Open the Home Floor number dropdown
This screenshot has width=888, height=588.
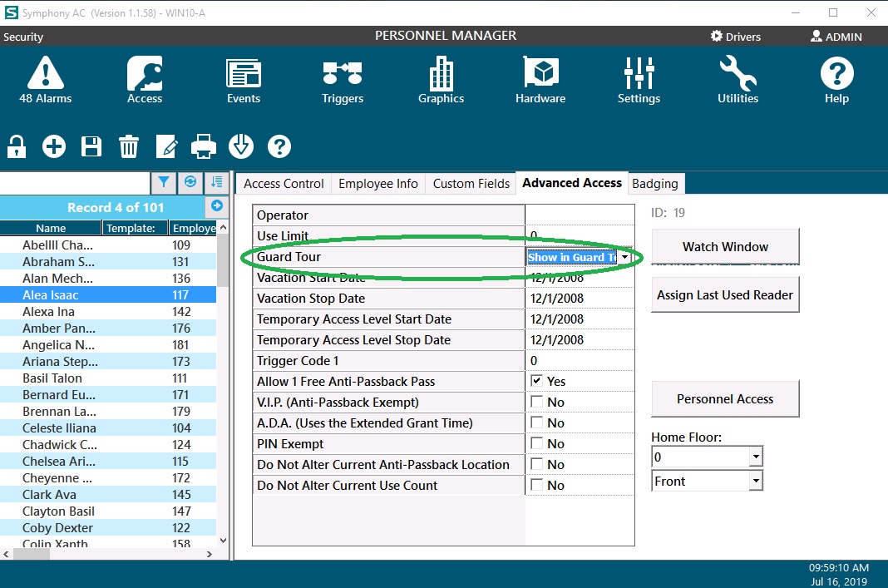pyautogui.click(x=756, y=457)
